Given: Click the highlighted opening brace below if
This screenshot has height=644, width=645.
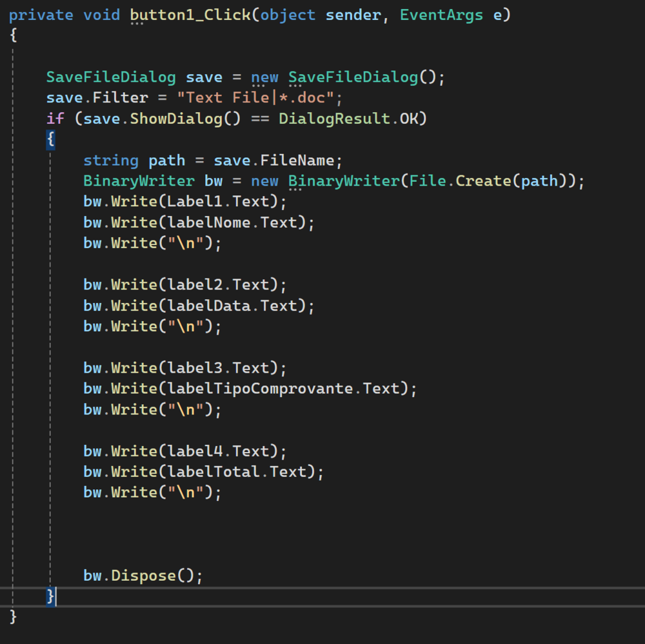Looking at the screenshot, I should coord(50,140).
